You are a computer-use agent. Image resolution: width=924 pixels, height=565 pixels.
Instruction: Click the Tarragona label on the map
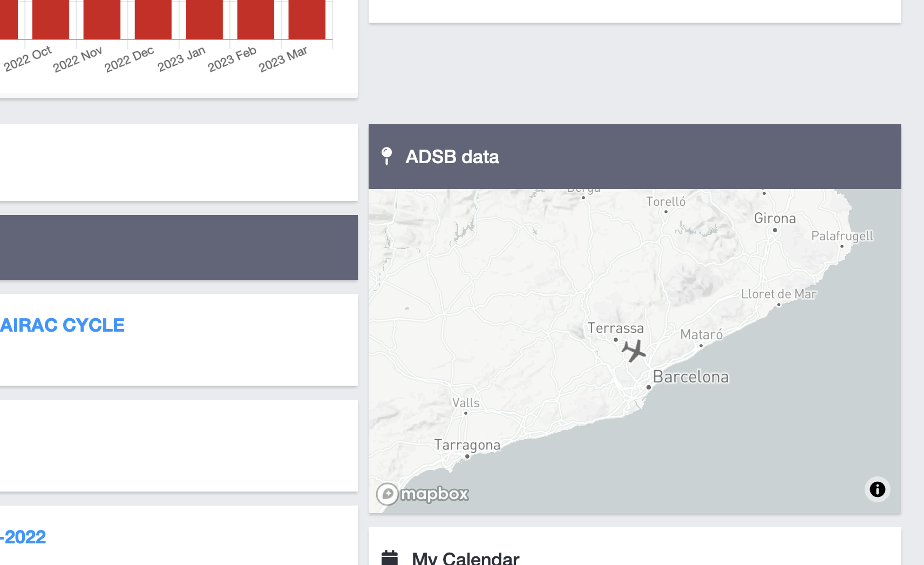(x=467, y=445)
